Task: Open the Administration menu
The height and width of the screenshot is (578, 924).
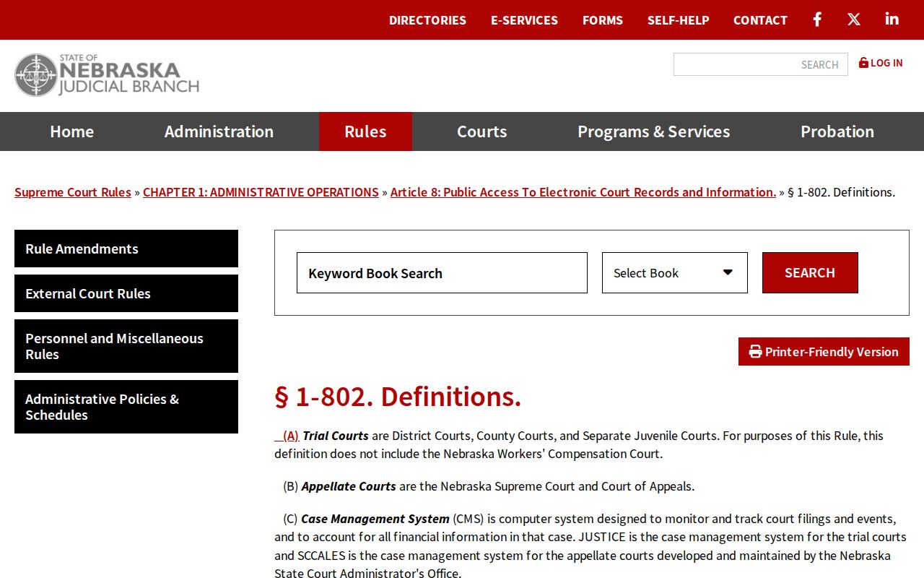Action: 219,131
